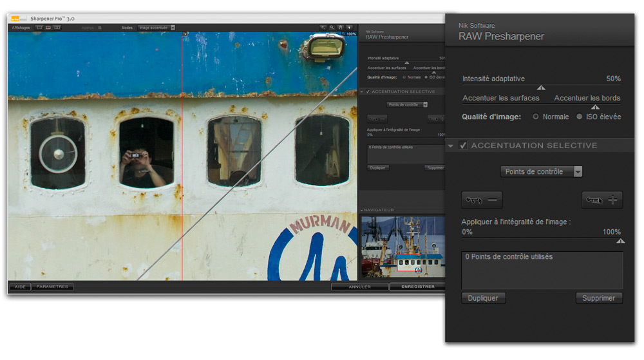Collapse the NAVIGATEUR section

362,210
